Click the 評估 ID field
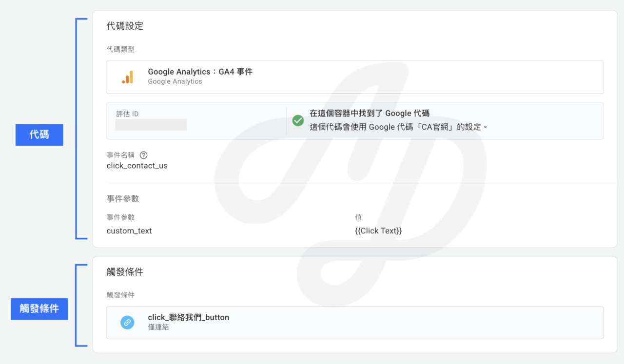The height and width of the screenshot is (364, 624). 151,124
